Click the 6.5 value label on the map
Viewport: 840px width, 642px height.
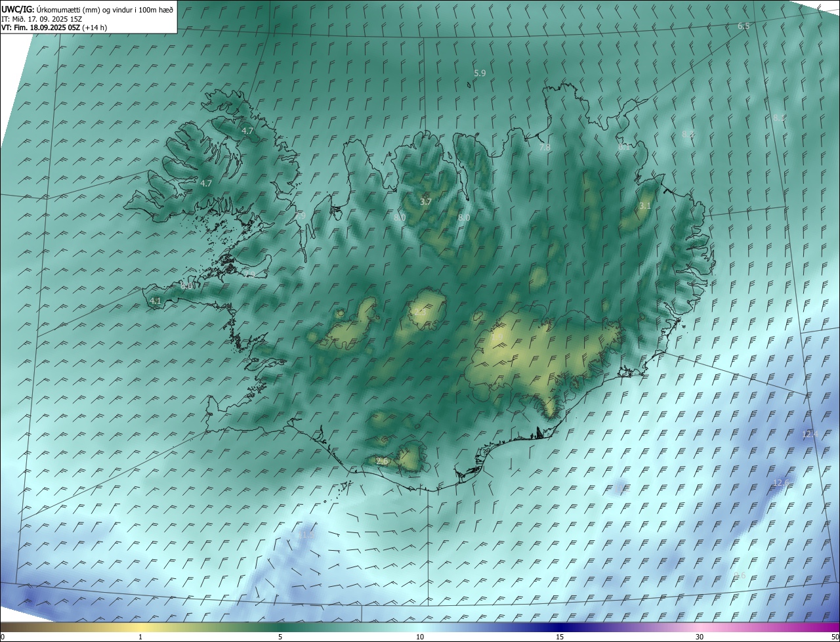pyautogui.click(x=744, y=26)
